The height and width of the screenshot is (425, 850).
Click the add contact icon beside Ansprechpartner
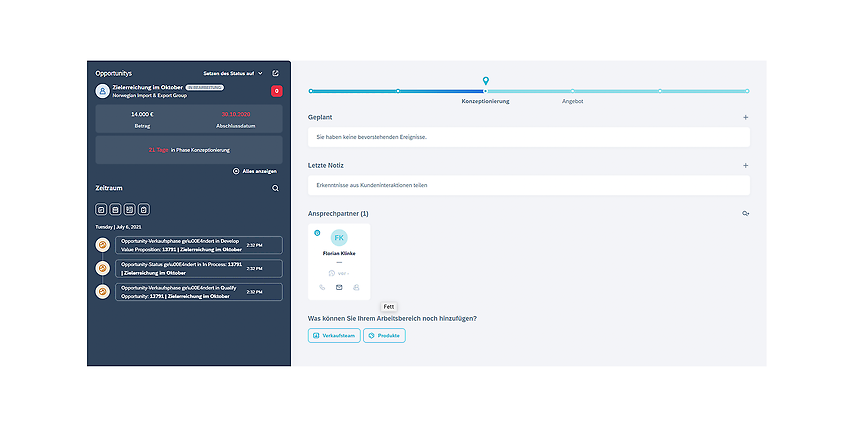(745, 214)
